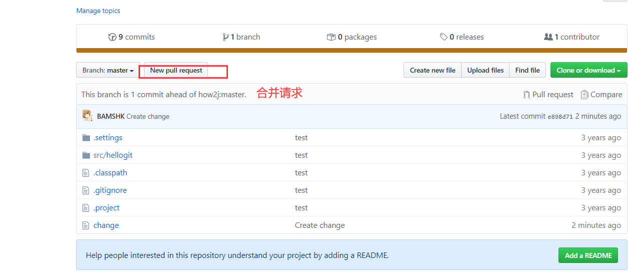This screenshot has height=276, width=644.
Task: Click the Add a README button
Action: coord(588,255)
